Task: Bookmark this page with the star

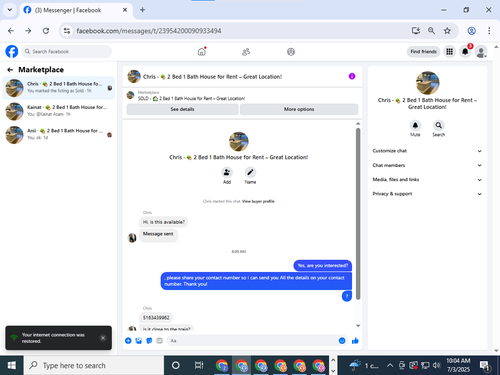Action: tap(447, 31)
